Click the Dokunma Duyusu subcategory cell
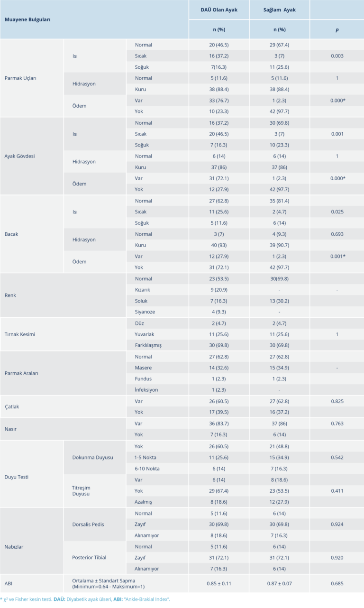364x608 pixels. (92, 458)
